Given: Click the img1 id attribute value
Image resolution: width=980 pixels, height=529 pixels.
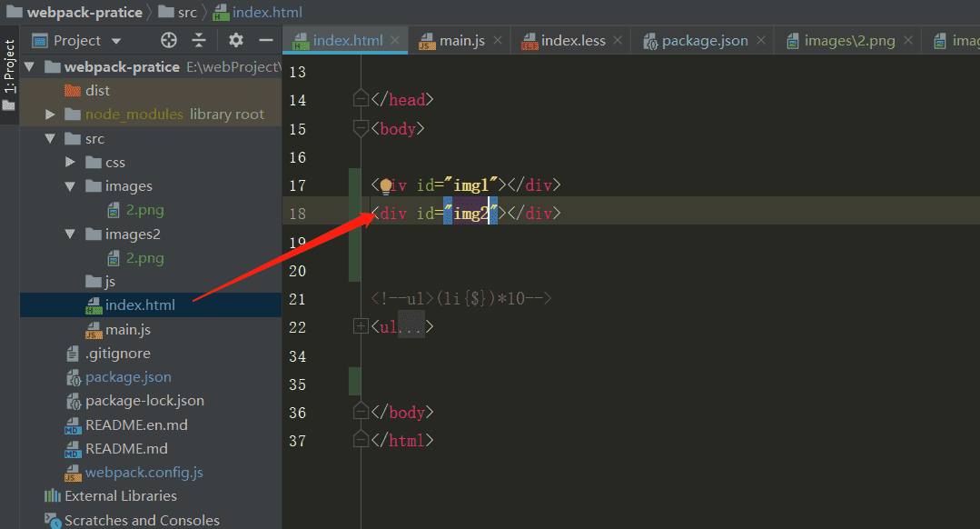Looking at the screenshot, I should point(470,185).
